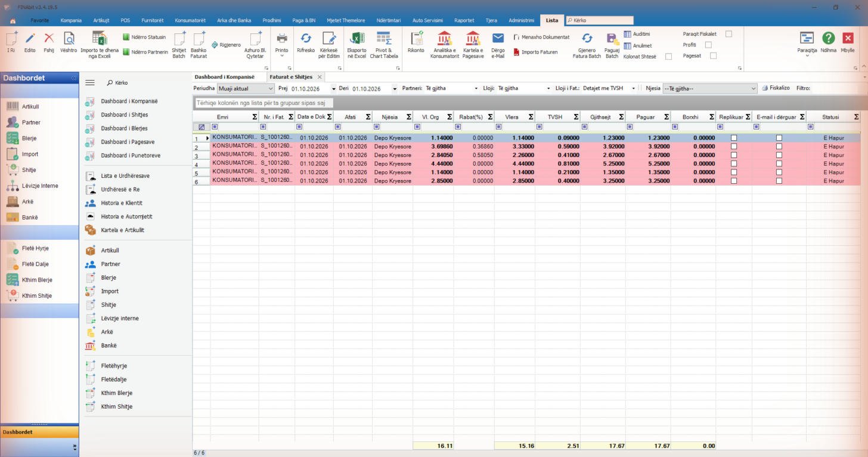Image resolution: width=868 pixels, height=457 pixels.
Task: Click Gjenero Fatura Batch icon
Action: (x=587, y=38)
